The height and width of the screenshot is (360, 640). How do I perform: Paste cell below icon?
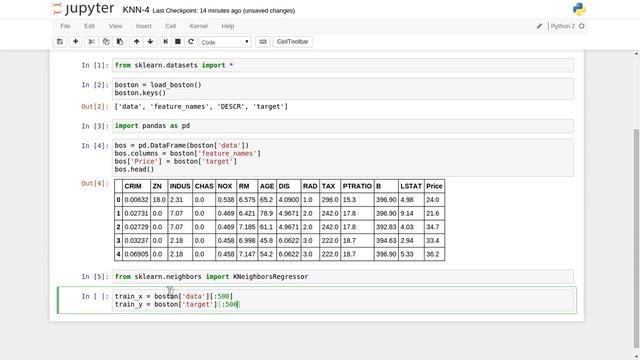pos(120,42)
